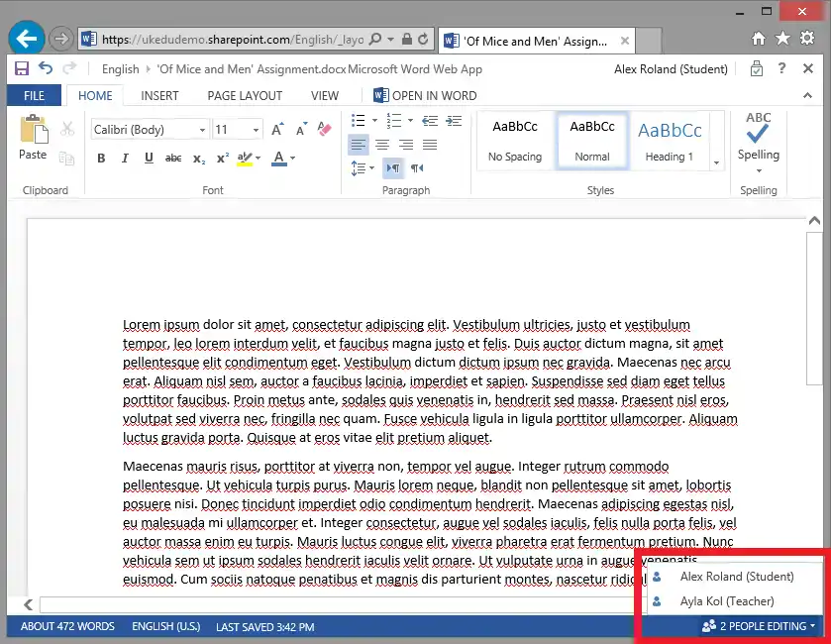
Task: Select the Heading 1 style swatch
Action: 669,137
